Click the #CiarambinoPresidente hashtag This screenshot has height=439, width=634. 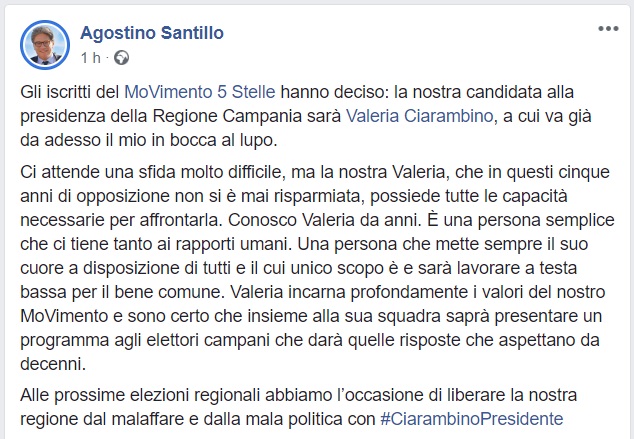pos(470,418)
